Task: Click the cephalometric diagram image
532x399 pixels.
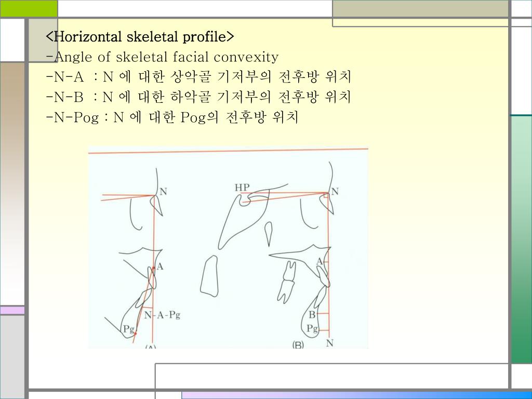Action: click(229, 247)
